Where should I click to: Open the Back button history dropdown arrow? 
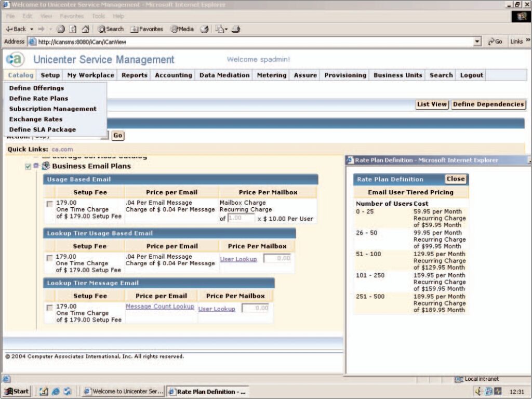coord(32,29)
